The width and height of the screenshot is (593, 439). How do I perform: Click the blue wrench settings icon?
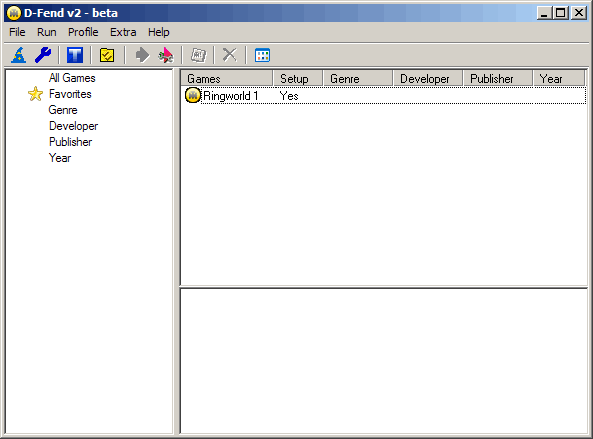tap(43, 55)
